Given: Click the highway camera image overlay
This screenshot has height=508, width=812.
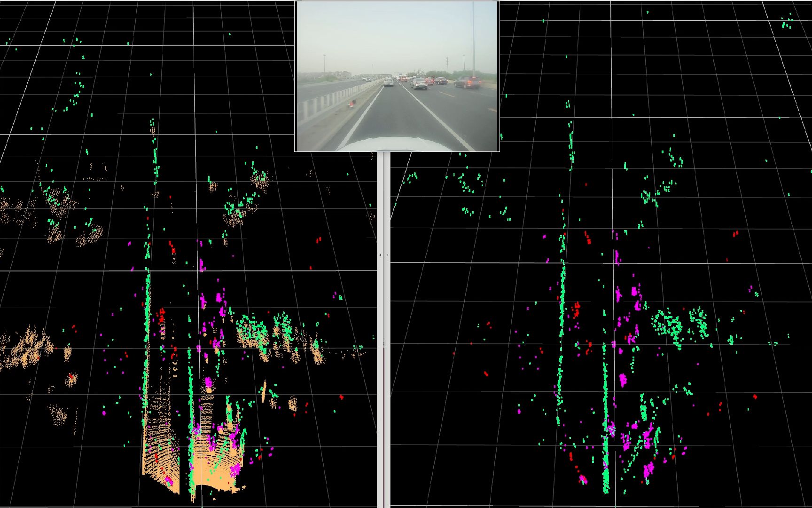Looking at the screenshot, I should 397,76.
